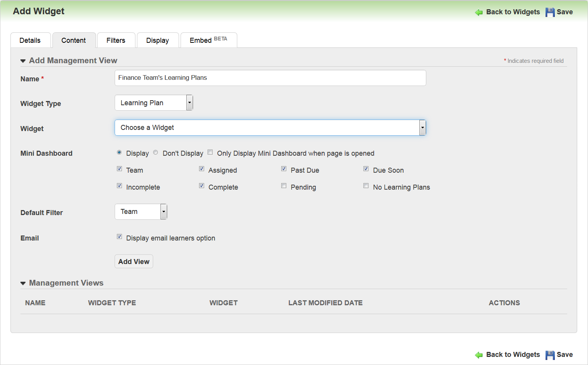Screen dimensions: 588x365
Task: Collapse the Management Views section triangle
Action: 23,283
